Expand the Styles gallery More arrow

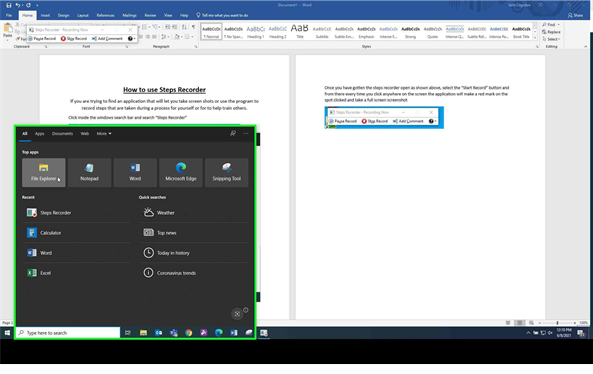[535, 38]
